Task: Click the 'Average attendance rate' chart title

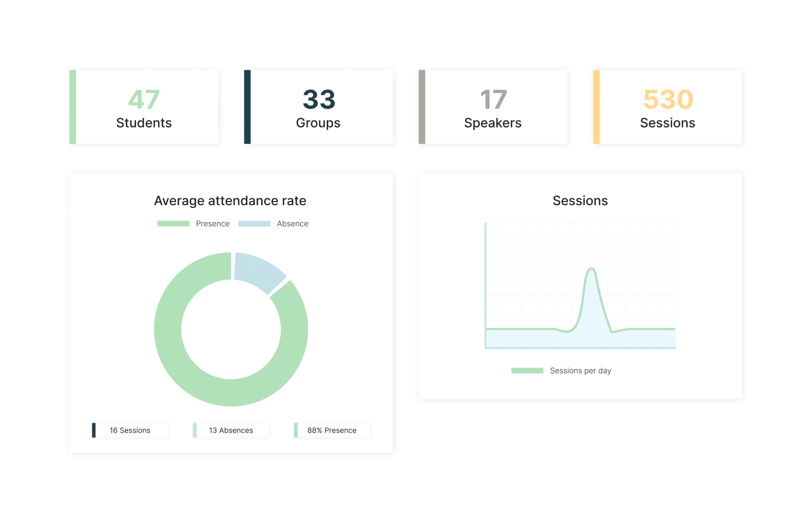Action: (x=230, y=201)
